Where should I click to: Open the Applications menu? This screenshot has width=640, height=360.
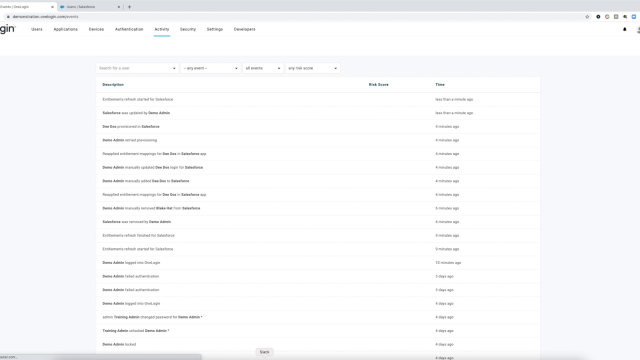click(x=65, y=29)
